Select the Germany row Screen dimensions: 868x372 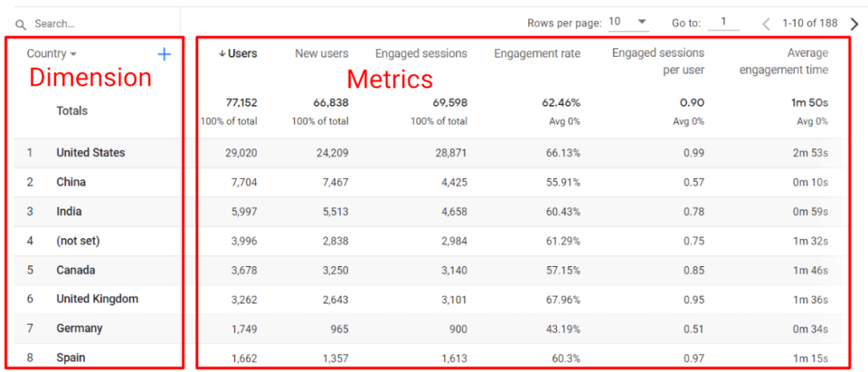click(430, 329)
